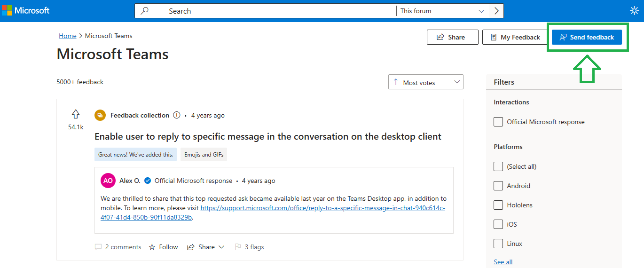Follow this feedback post
644x268 pixels.
click(x=164, y=247)
